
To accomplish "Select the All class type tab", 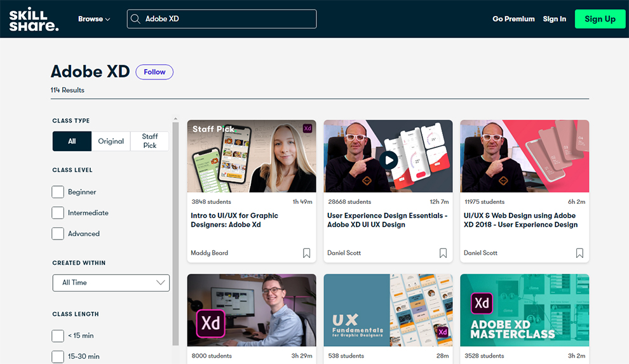I will [72, 141].
